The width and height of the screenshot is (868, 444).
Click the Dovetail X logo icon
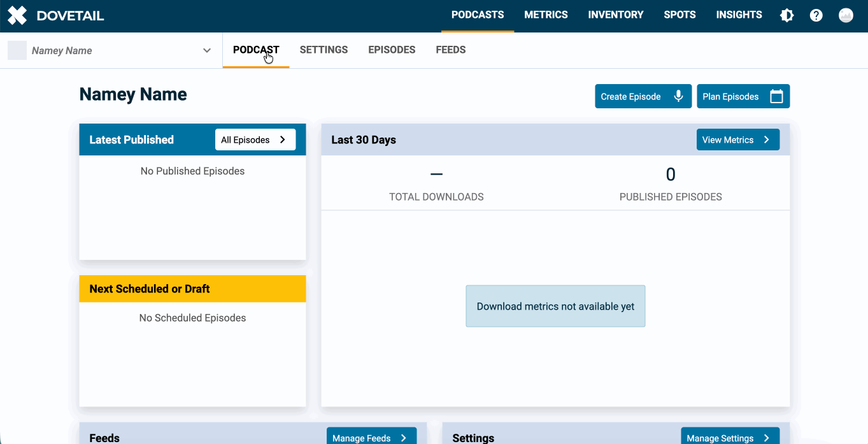pyautogui.click(x=17, y=16)
